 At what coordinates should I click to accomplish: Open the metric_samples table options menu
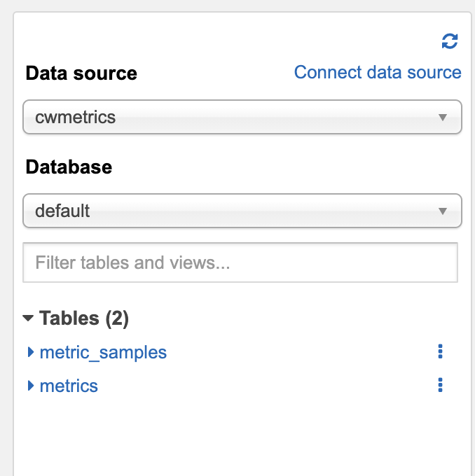tap(440, 351)
